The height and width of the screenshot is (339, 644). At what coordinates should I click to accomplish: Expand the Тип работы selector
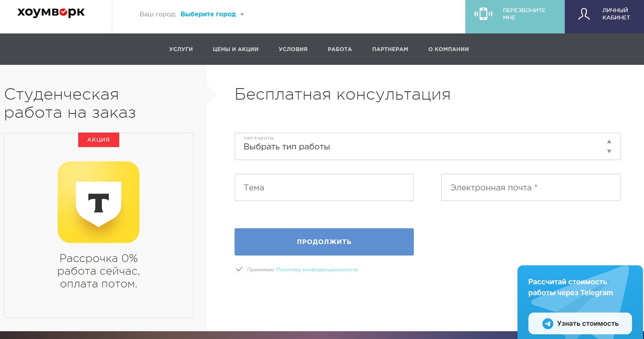[x=427, y=146]
